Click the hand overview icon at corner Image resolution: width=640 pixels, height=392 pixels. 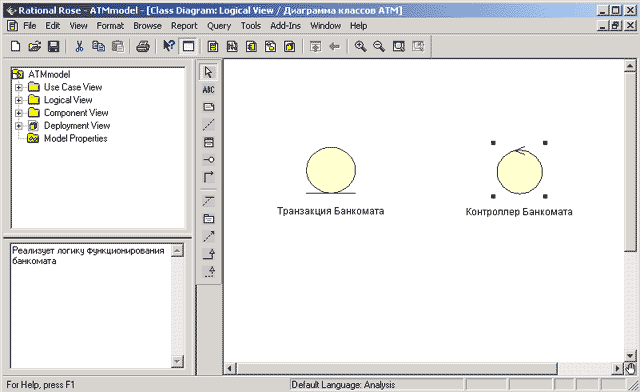click(x=630, y=369)
